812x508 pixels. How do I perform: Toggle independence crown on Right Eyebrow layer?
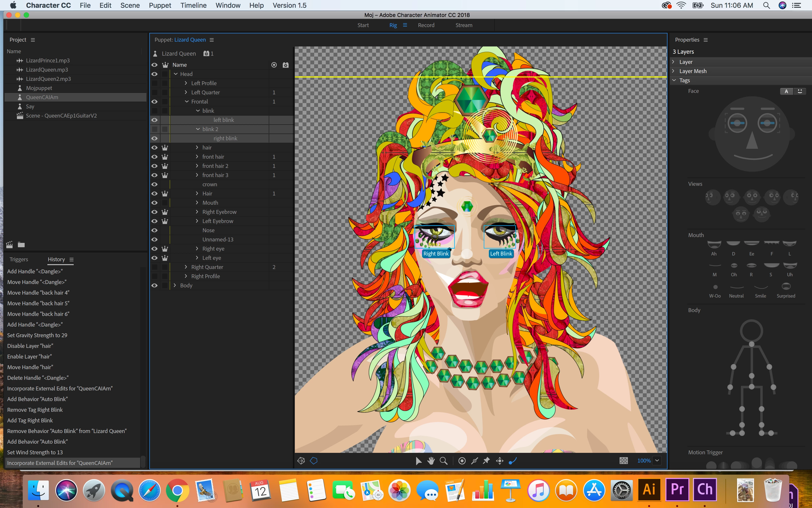165,212
